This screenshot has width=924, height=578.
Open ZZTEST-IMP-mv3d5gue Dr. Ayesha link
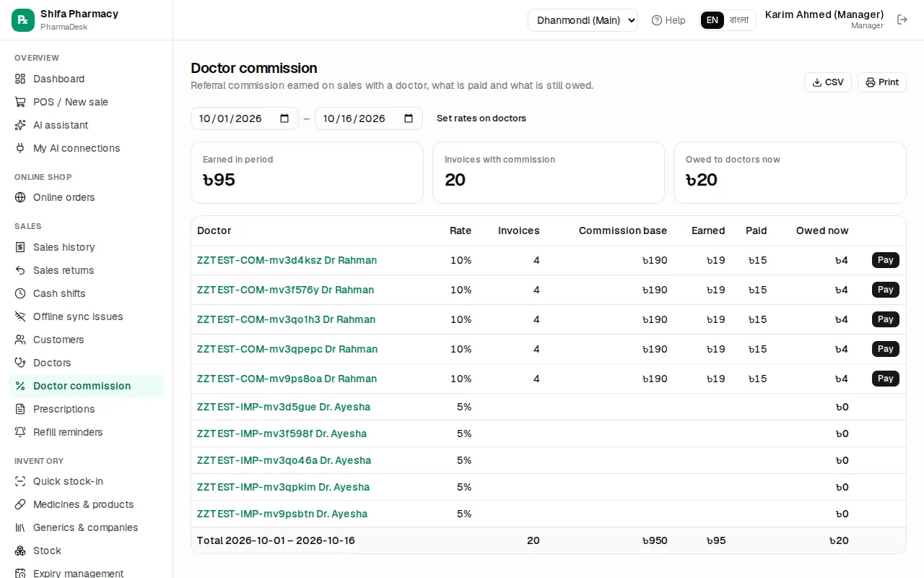click(284, 407)
